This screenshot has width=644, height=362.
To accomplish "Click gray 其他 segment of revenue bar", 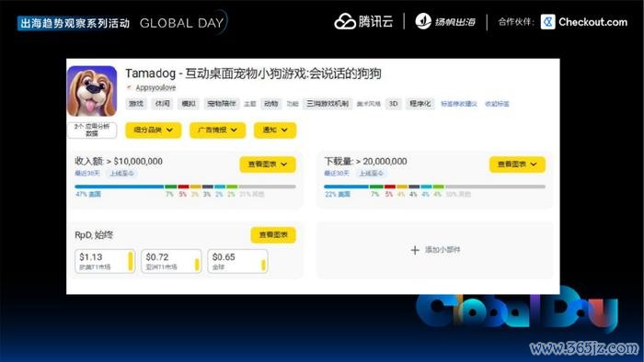I will [268, 187].
